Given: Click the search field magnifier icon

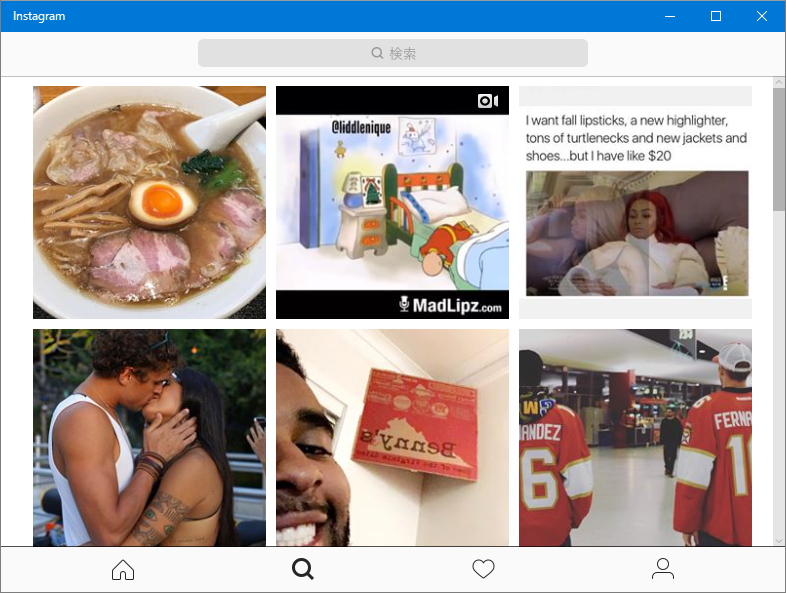Looking at the screenshot, I should coord(377,53).
